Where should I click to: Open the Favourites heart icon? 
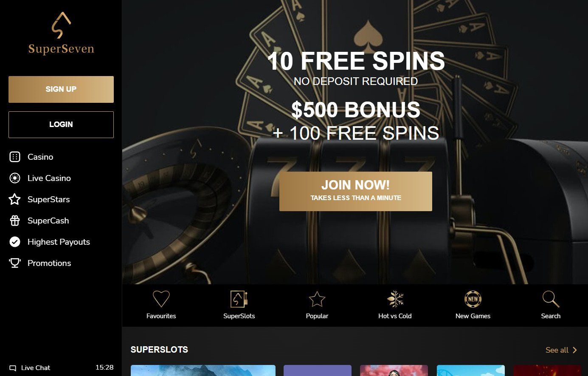coord(161,299)
